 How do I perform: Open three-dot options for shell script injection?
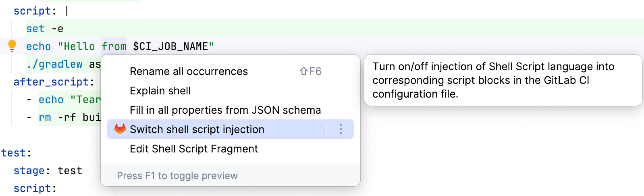[x=341, y=129]
